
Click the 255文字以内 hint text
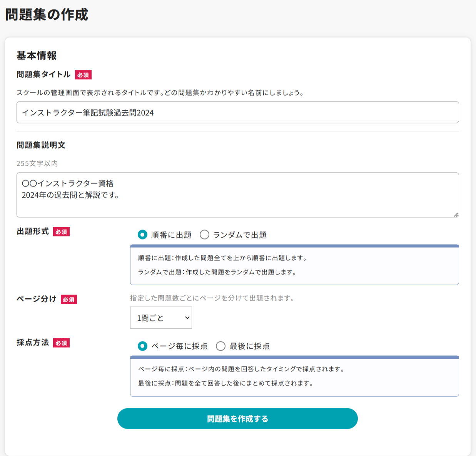tap(37, 163)
